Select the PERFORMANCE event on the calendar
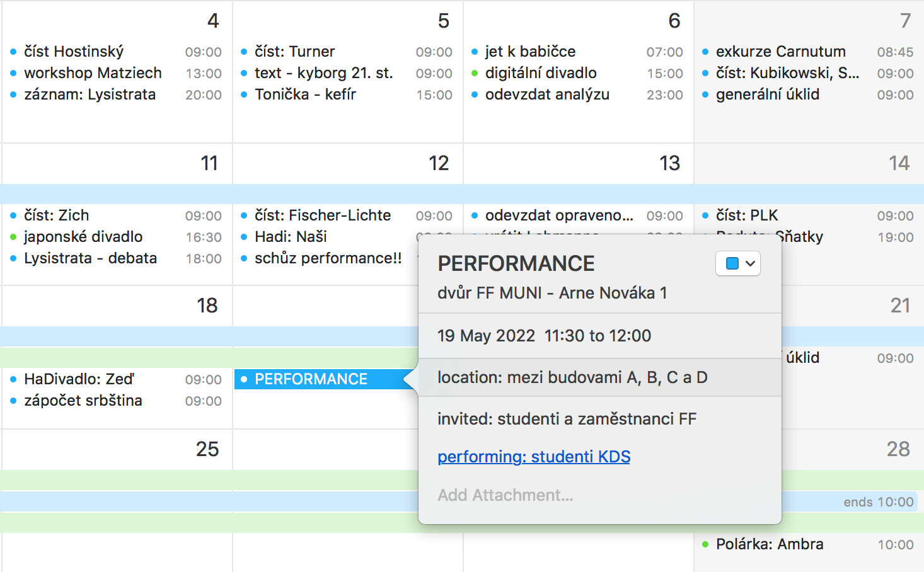 (x=311, y=379)
